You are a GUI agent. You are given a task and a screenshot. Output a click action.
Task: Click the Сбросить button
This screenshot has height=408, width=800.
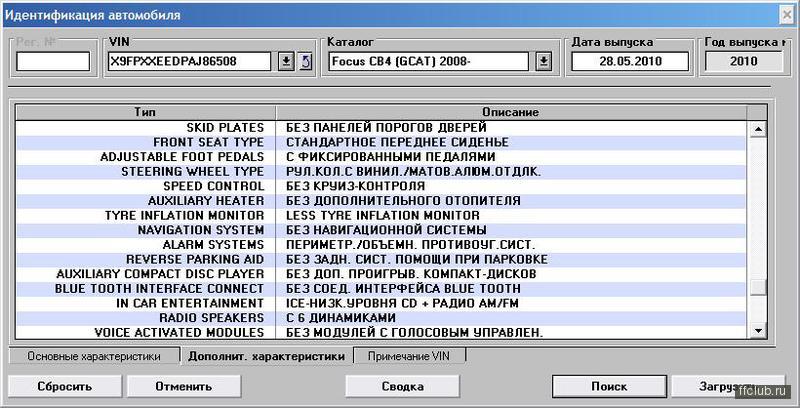tap(64, 386)
